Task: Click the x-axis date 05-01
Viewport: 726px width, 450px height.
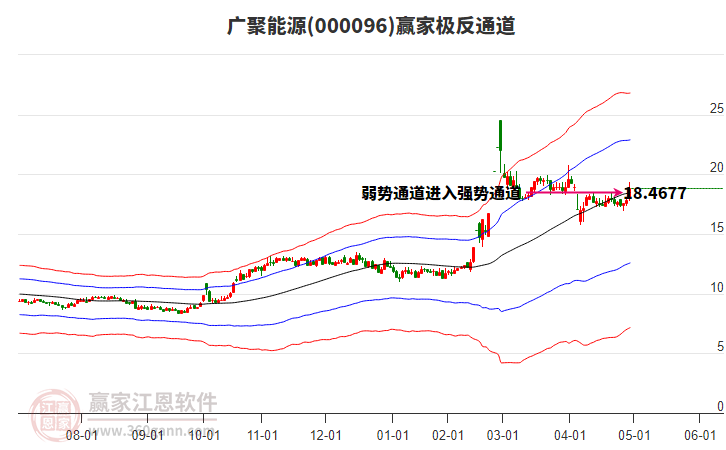Action: point(634,435)
